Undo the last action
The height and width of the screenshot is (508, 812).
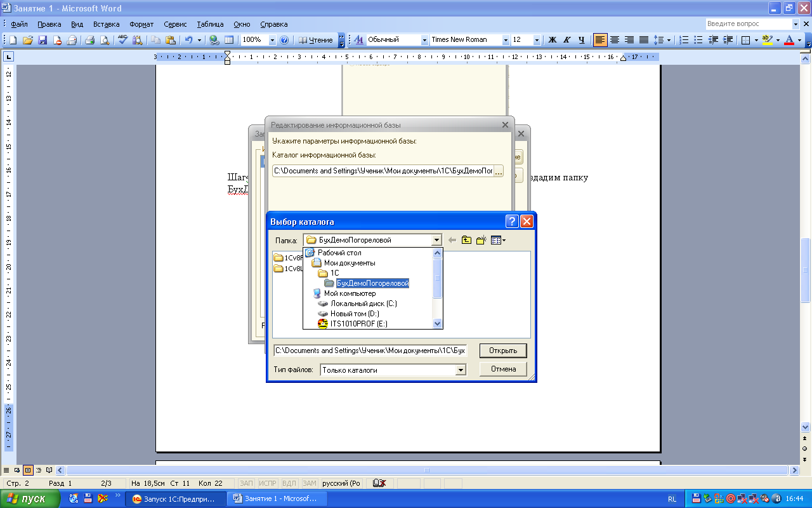coord(188,40)
